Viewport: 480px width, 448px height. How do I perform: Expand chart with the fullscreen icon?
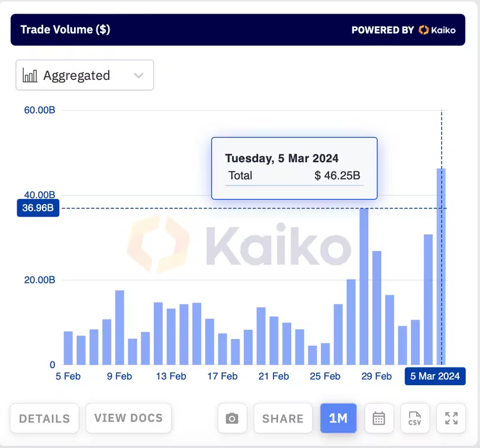(451, 418)
